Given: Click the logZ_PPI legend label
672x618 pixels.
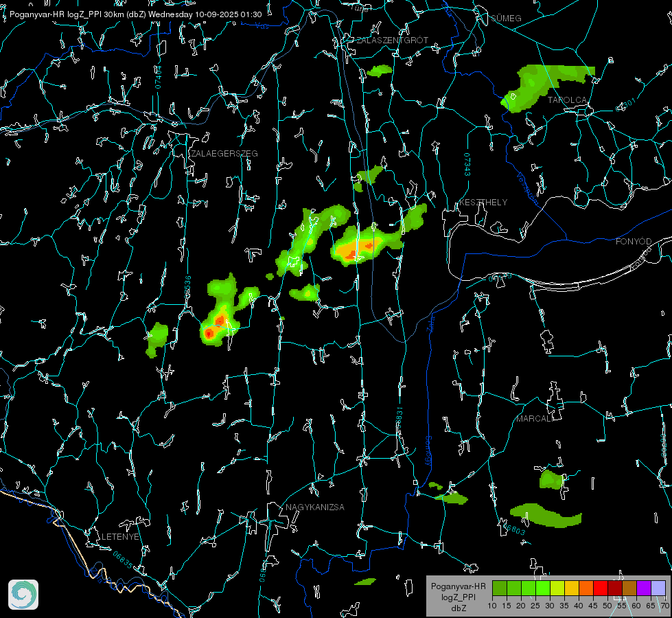Looking at the screenshot, I should (458, 597).
